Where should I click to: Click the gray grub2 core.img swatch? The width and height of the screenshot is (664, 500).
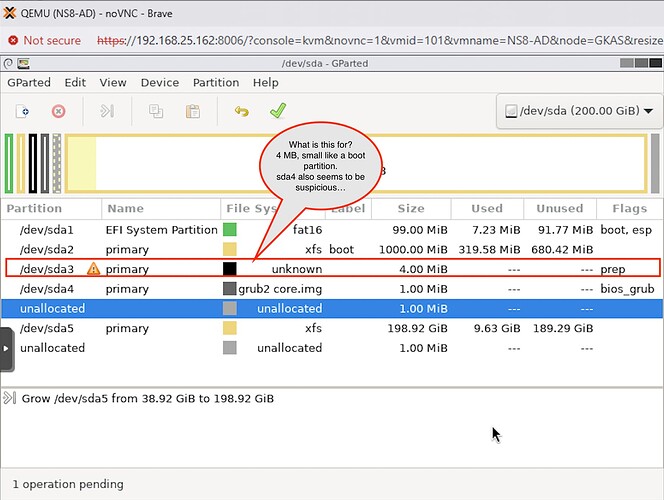click(230, 289)
